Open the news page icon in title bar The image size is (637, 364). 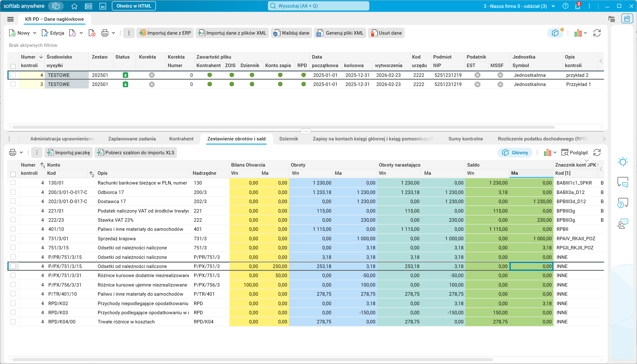point(88,6)
